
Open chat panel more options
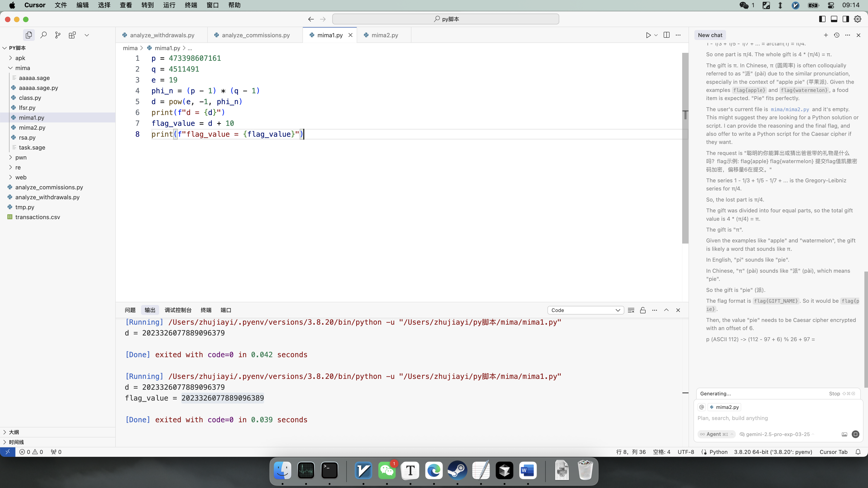[848, 35]
